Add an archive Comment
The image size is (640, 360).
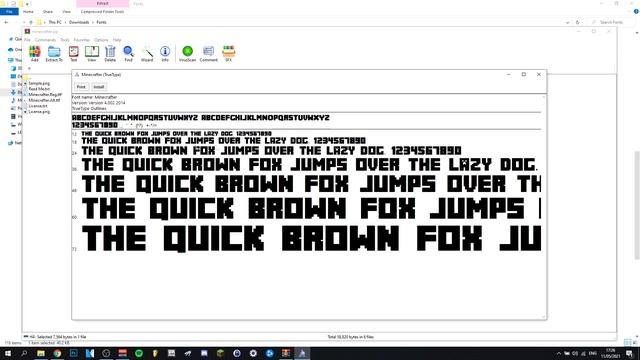pyautogui.click(x=209, y=53)
